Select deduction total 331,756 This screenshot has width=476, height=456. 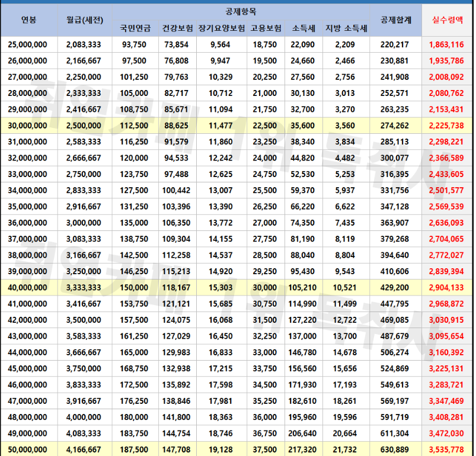coord(395,191)
